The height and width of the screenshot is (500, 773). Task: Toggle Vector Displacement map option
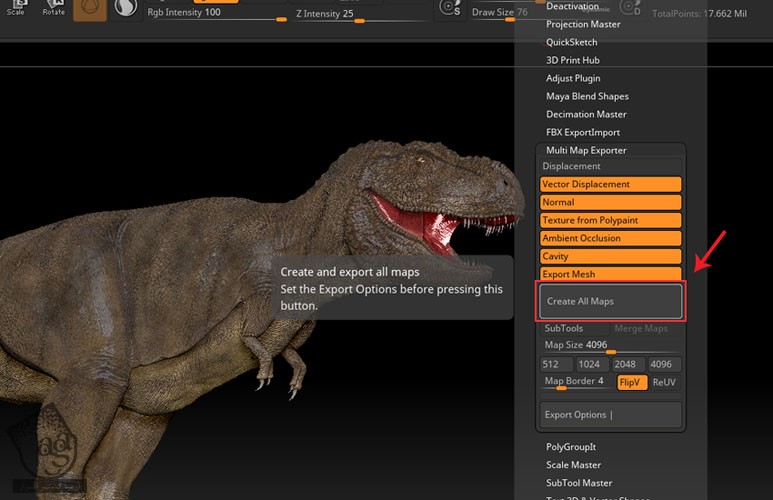(x=610, y=184)
